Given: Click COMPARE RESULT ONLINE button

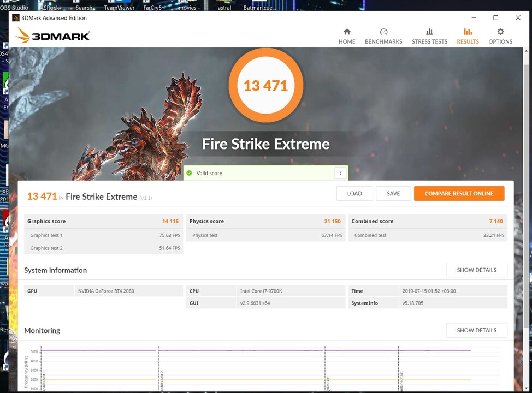Looking at the screenshot, I should tap(459, 193).
